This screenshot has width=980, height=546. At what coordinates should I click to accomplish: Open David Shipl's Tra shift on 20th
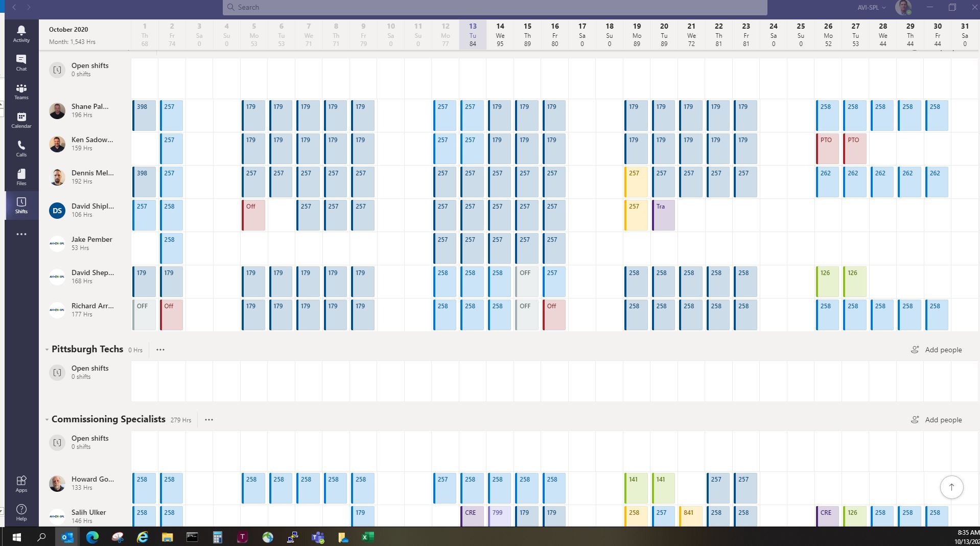(x=663, y=215)
